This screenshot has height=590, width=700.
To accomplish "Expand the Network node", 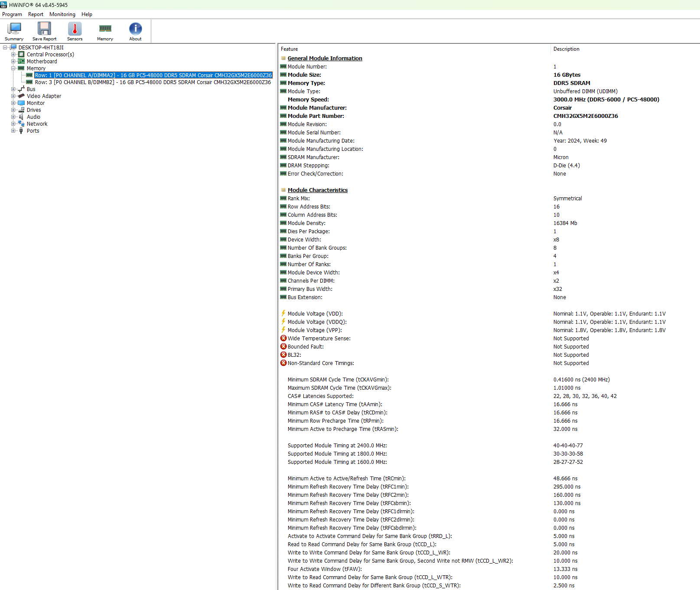I will click(x=13, y=124).
